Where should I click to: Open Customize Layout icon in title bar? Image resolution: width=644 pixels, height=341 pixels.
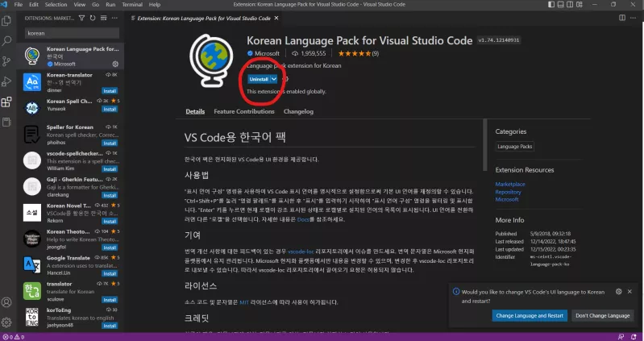pos(580,5)
